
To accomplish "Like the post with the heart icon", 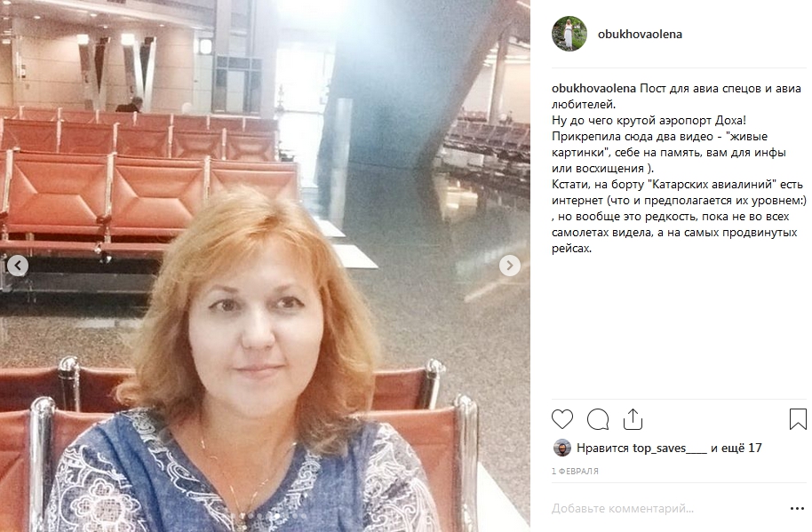I will [x=561, y=419].
